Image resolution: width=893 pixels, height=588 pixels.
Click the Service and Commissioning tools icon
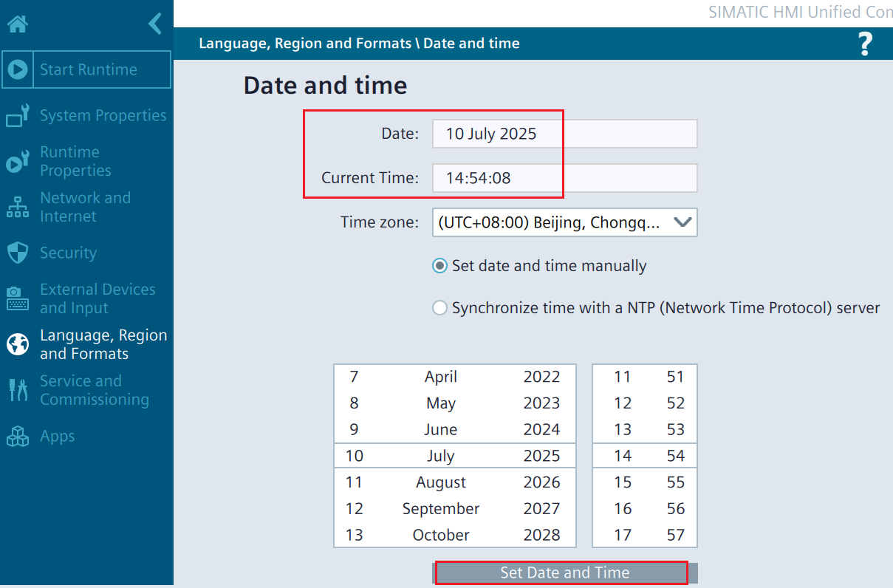pyautogui.click(x=18, y=390)
